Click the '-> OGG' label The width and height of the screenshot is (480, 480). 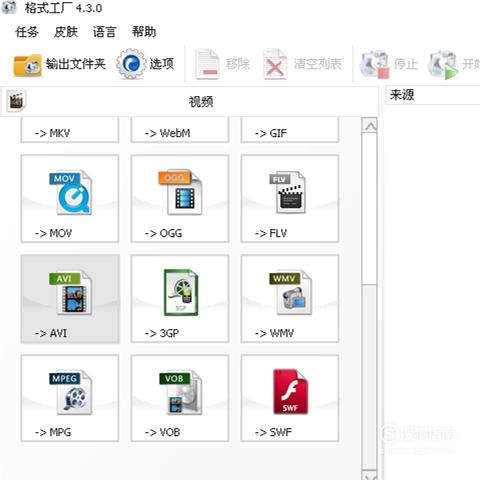pyautogui.click(x=163, y=233)
